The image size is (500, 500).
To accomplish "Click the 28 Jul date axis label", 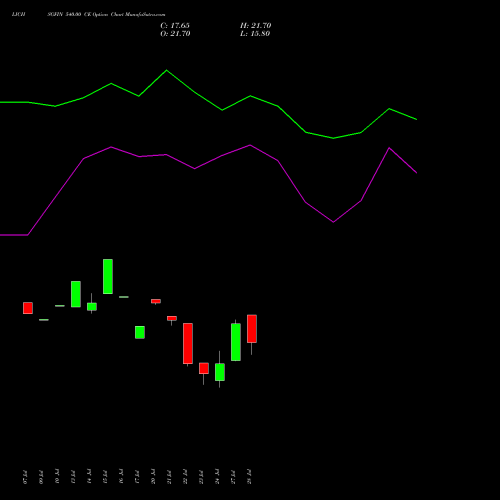I will coord(250,477).
